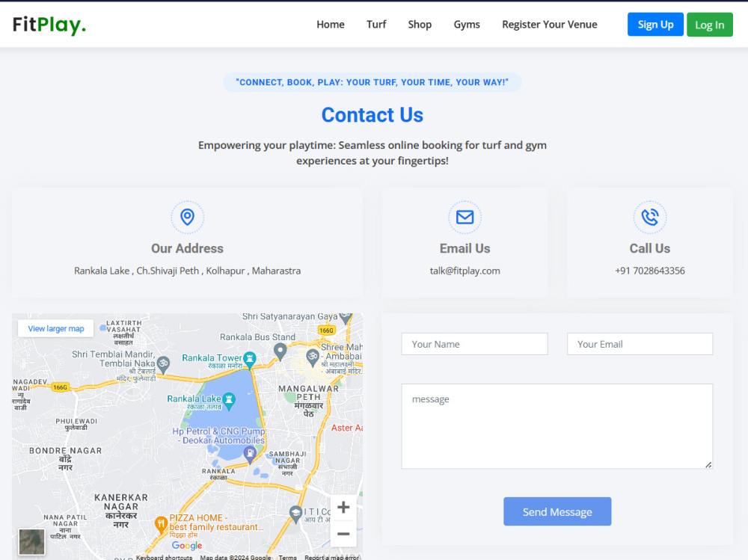
Task: Open the Home menu item
Action: [330, 25]
